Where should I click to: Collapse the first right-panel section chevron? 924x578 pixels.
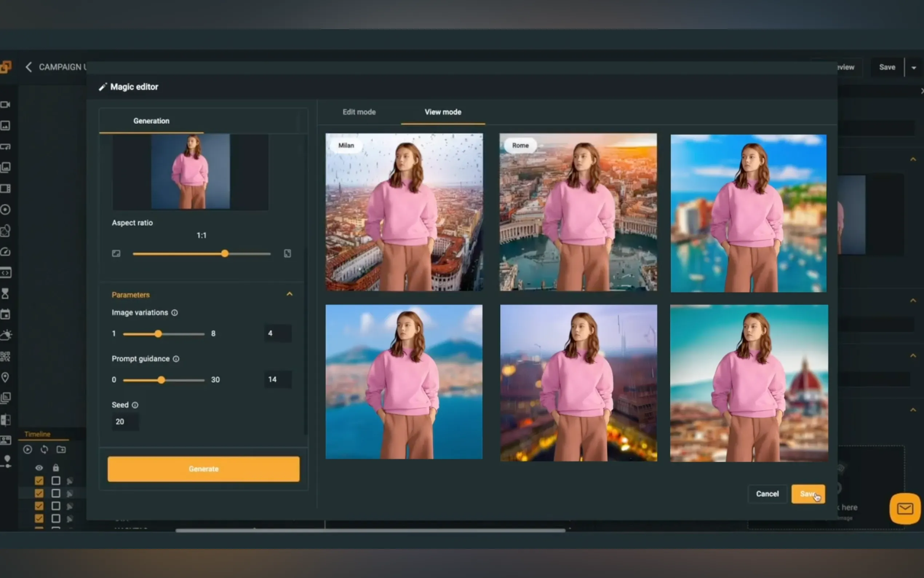point(913,159)
